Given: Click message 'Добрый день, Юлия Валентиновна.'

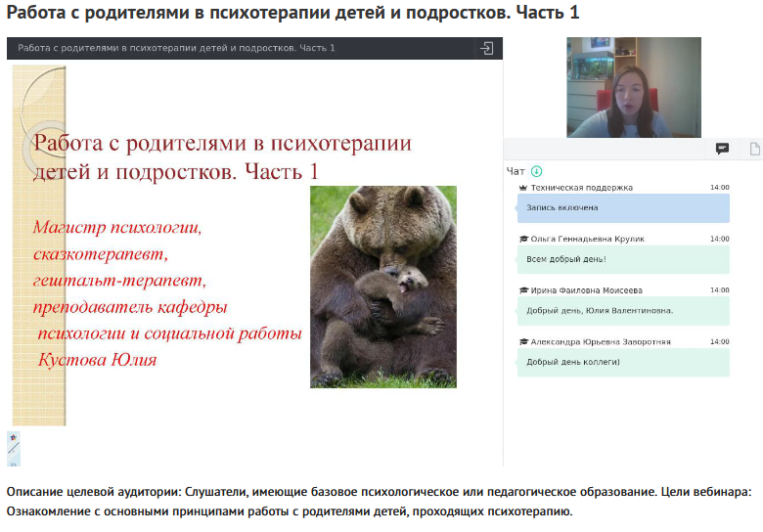Looking at the screenshot, I should 622,311.
